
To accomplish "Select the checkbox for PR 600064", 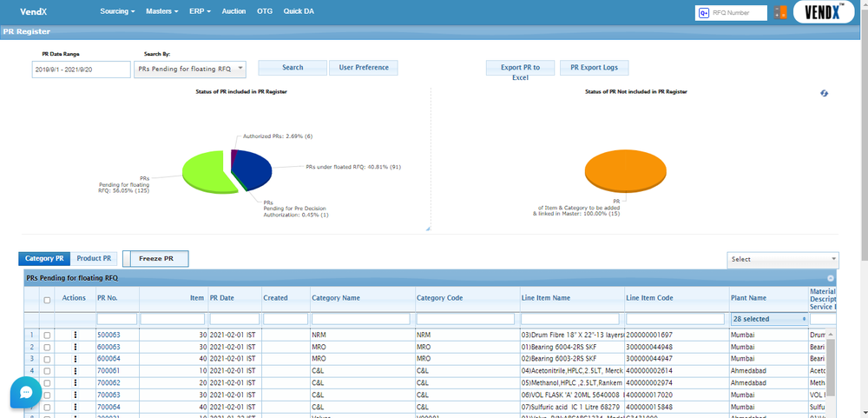I will click(x=47, y=359).
